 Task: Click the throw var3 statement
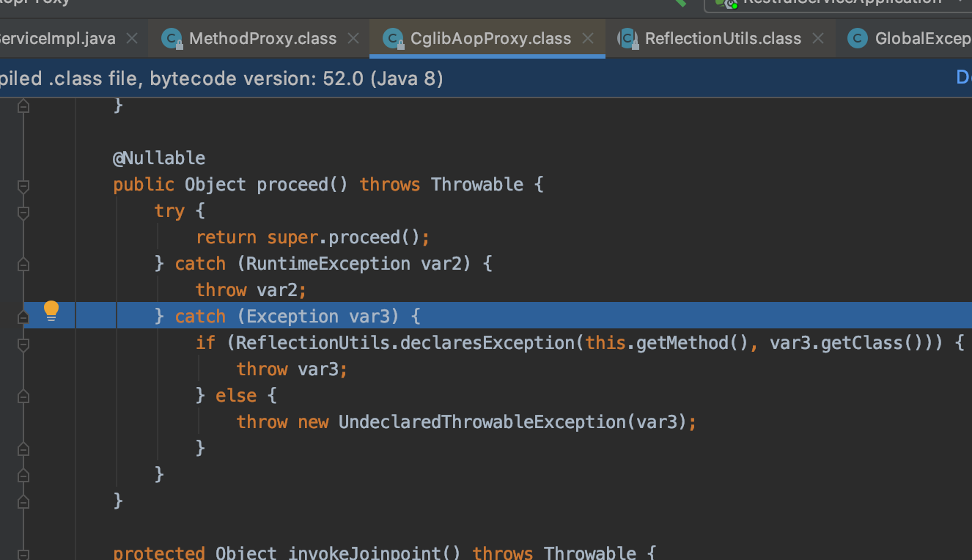(x=292, y=369)
